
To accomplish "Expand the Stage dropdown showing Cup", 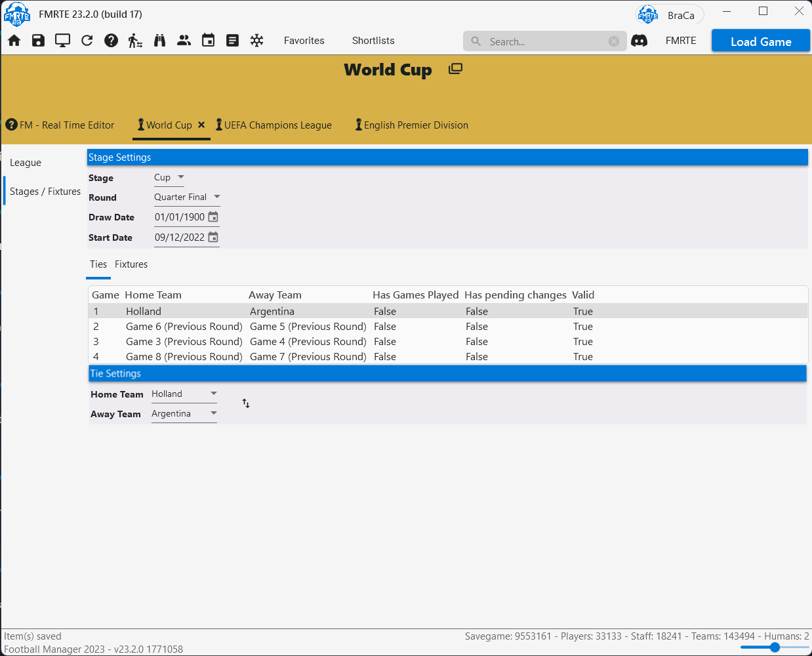I will pyautogui.click(x=169, y=177).
